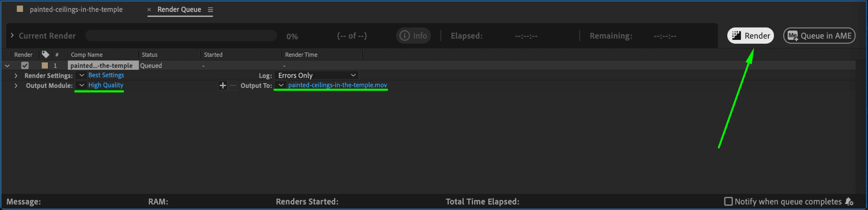The height and width of the screenshot is (210, 868).
Task: Click the Info icon button
Action: tap(413, 36)
